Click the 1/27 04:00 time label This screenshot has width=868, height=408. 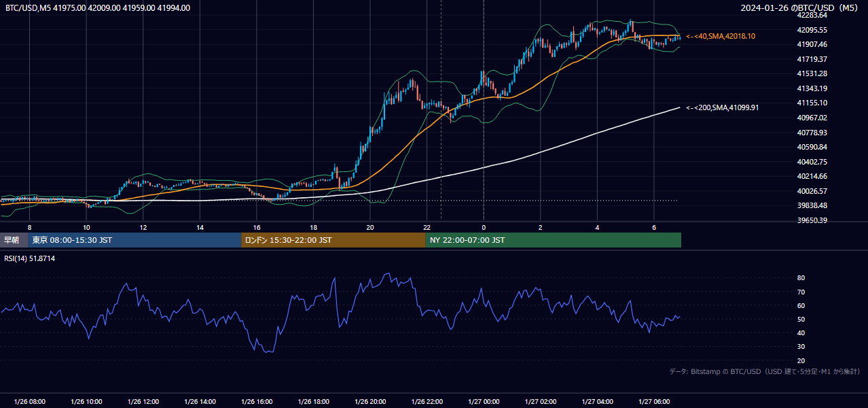point(598,402)
